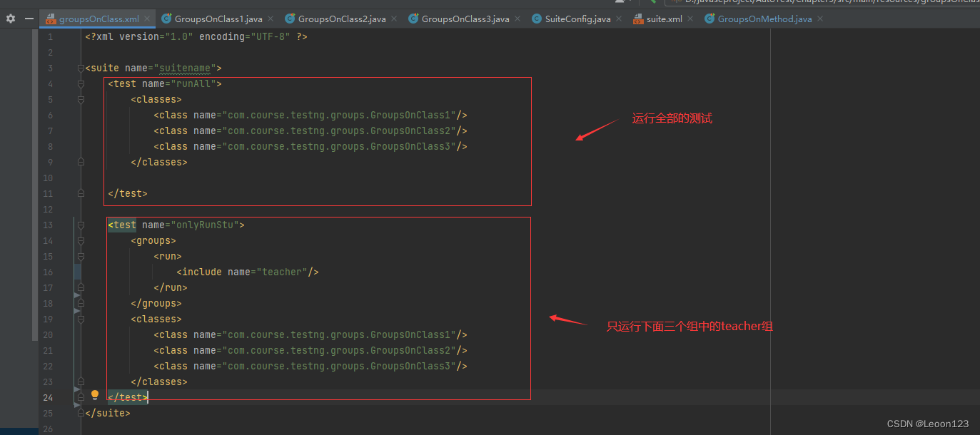Click GroupsOnClass3 class entry on line 22

point(310,367)
